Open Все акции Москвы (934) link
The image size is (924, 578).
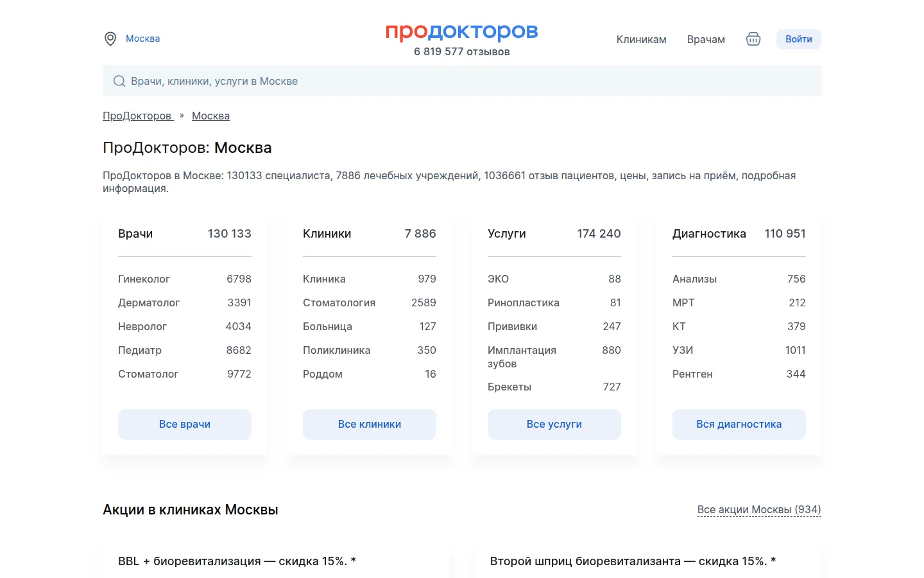pos(759,509)
